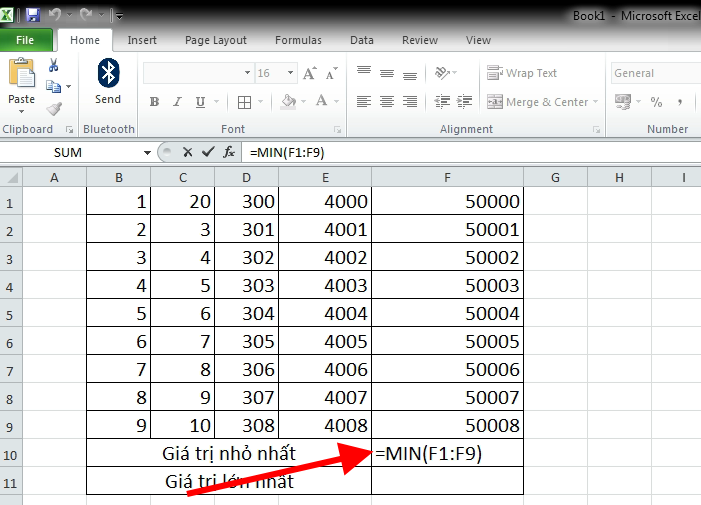The image size is (701, 505).
Task: Select column F header
Action: click(x=447, y=177)
